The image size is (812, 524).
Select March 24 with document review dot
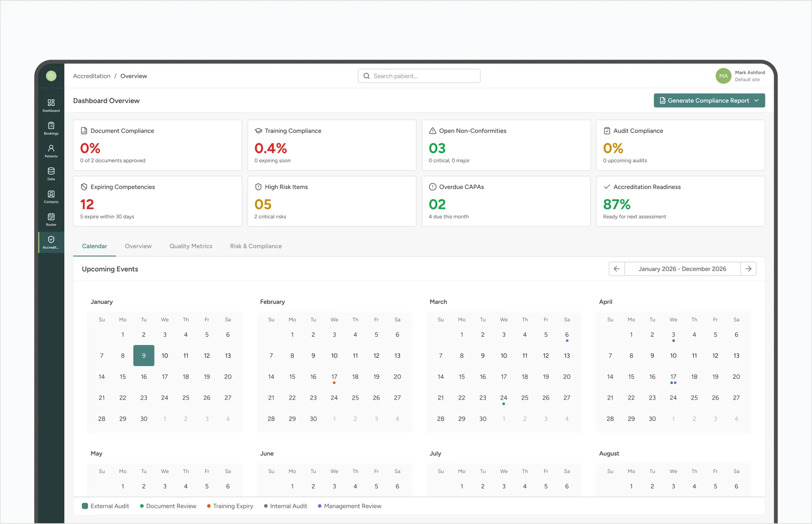tap(504, 398)
